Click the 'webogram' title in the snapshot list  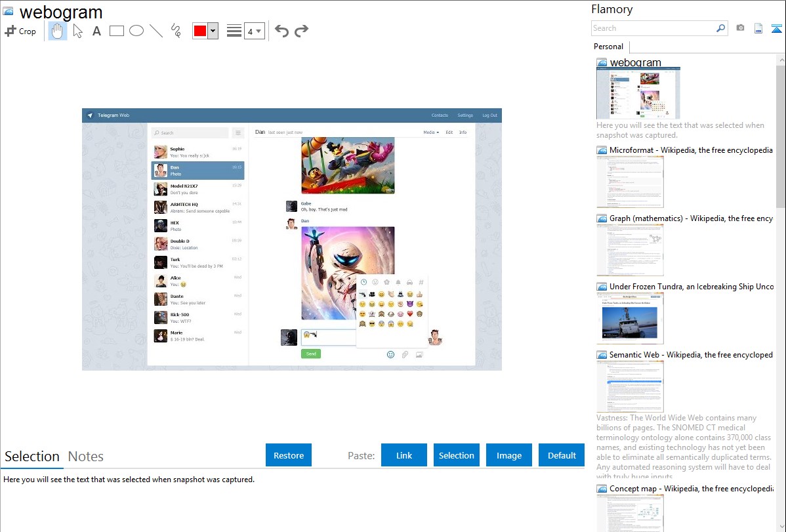(x=635, y=63)
